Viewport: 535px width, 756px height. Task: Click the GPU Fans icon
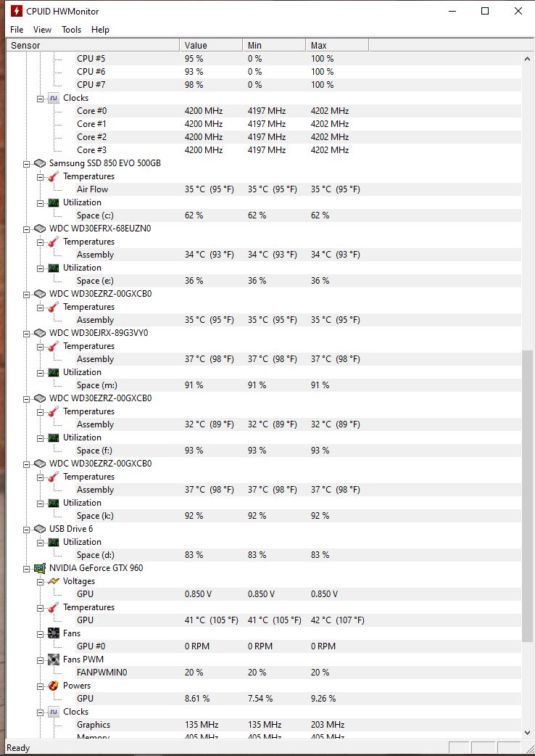point(54,633)
